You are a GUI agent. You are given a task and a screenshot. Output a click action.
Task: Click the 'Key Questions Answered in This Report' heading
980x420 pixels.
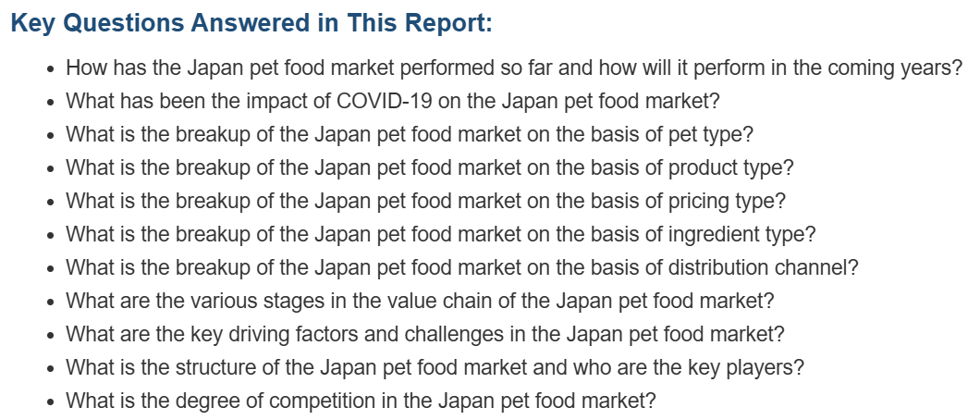click(x=251, y=23)
